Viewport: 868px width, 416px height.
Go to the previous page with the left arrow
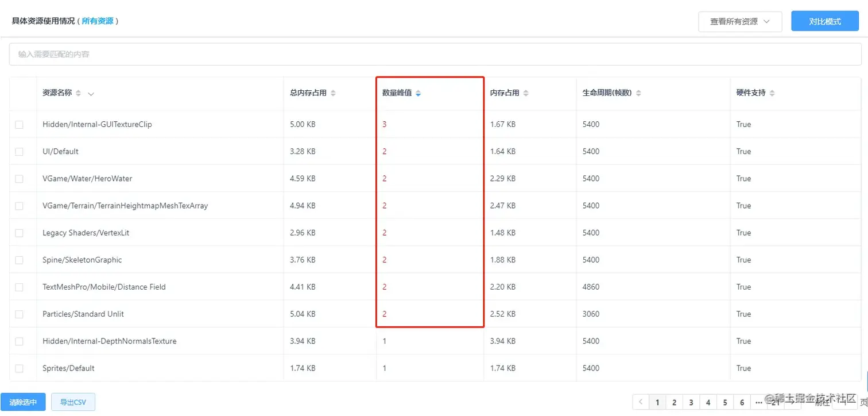(640, 402)
